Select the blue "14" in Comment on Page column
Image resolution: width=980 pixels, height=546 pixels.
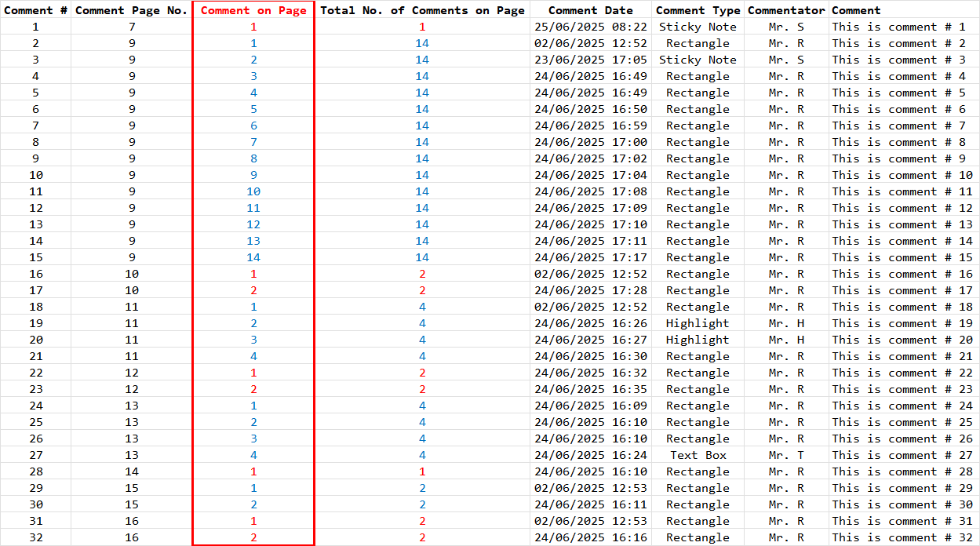coord(253,257)
